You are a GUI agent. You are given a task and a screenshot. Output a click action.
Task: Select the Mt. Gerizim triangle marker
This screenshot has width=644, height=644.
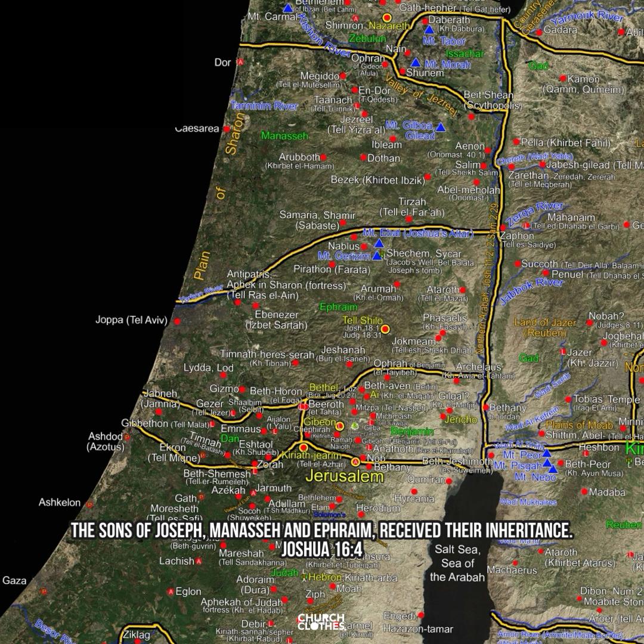click(x=376, y=256)
